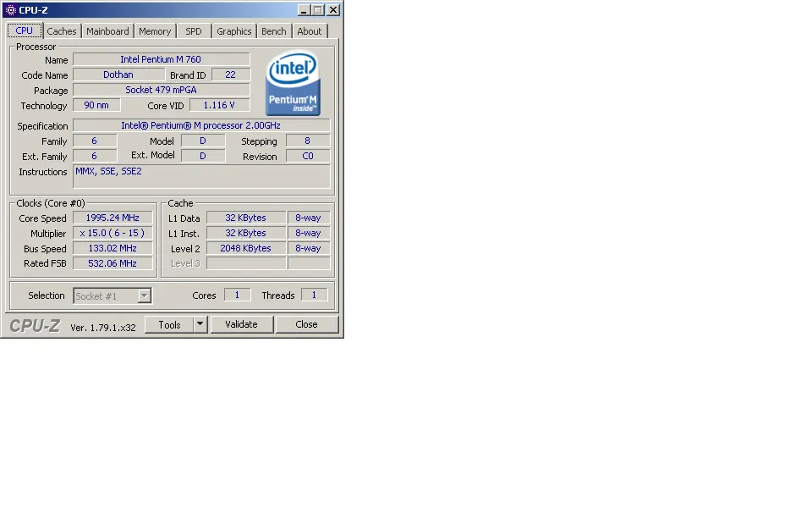The width and height of the screenshot is (812, 508).
Task: Click the L1 Inst. 8-way value
Action: pos(309,234)
